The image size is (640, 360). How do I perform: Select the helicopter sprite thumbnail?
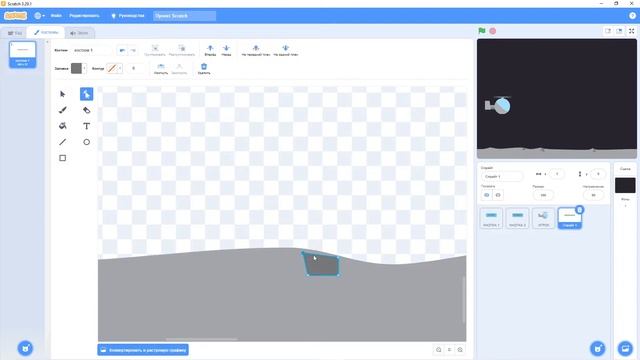(x=543, y=218)
